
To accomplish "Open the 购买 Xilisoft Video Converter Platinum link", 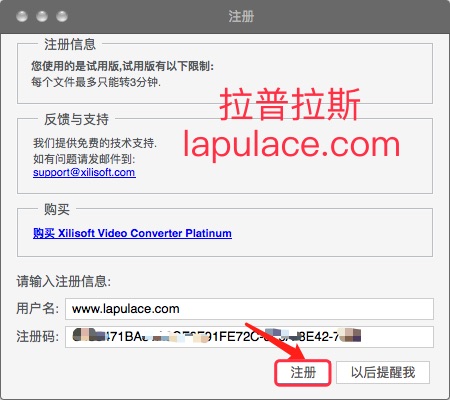I will point(132,233).
